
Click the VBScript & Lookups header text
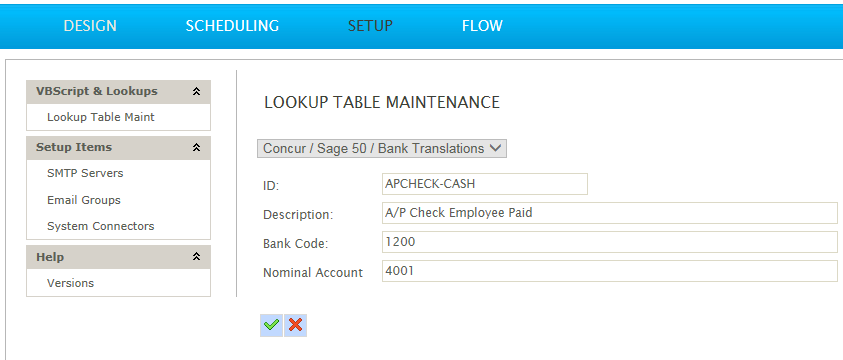pyautogui.click(x=97, y=91)
